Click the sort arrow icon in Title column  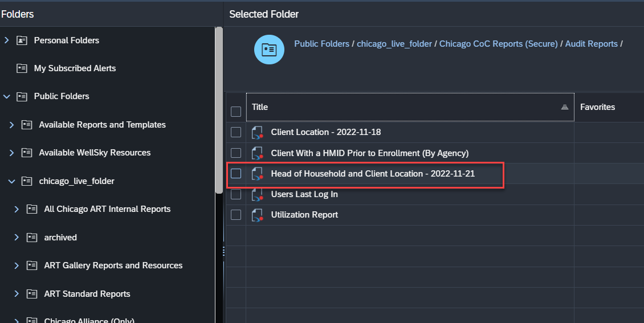tap(564, 107)
